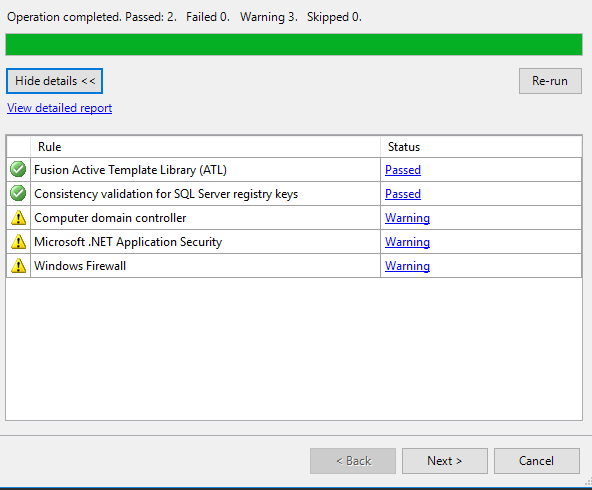Screen dimensions: 592x490
Task: Click warning icon beside Windows Firewall
Action: (18, 266)
